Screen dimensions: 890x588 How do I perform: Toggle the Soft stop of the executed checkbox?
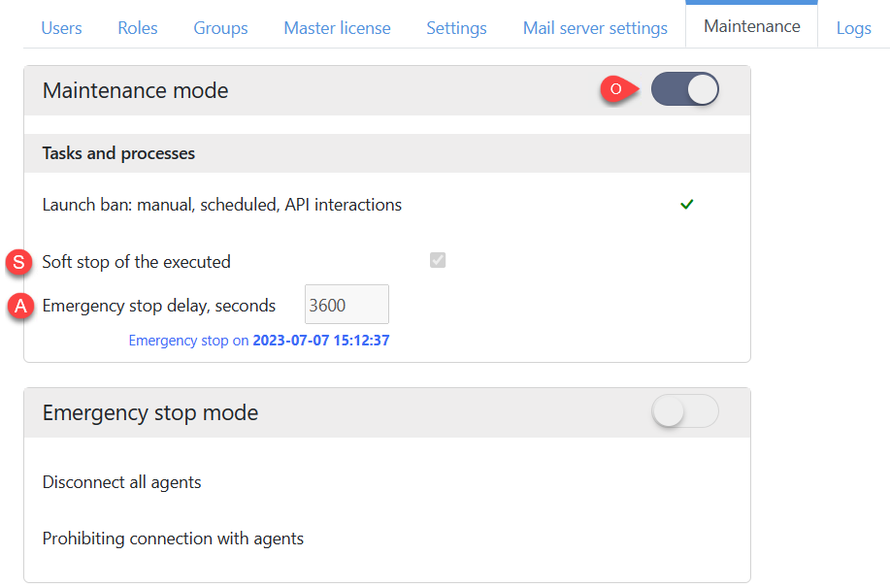tap(437, 260)
